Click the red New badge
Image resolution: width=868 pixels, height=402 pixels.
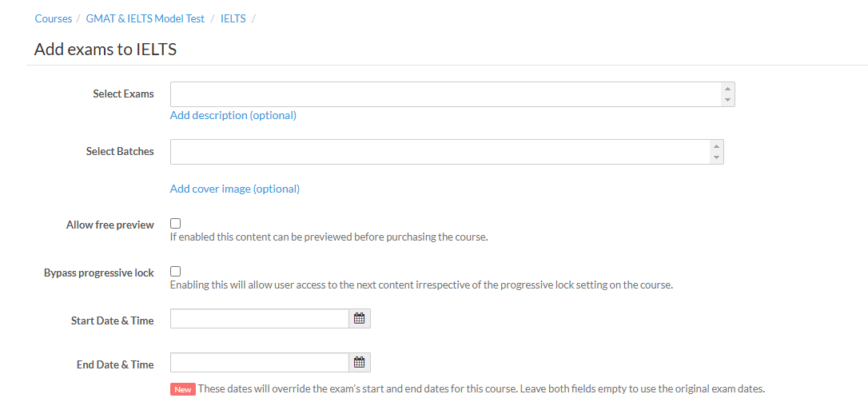pyautogui.click(x=183, y=389)
